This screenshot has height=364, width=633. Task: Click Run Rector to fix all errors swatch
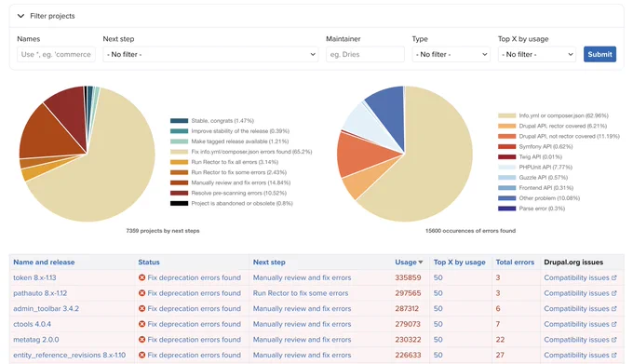pyautogui.click(x=180, y=162)
